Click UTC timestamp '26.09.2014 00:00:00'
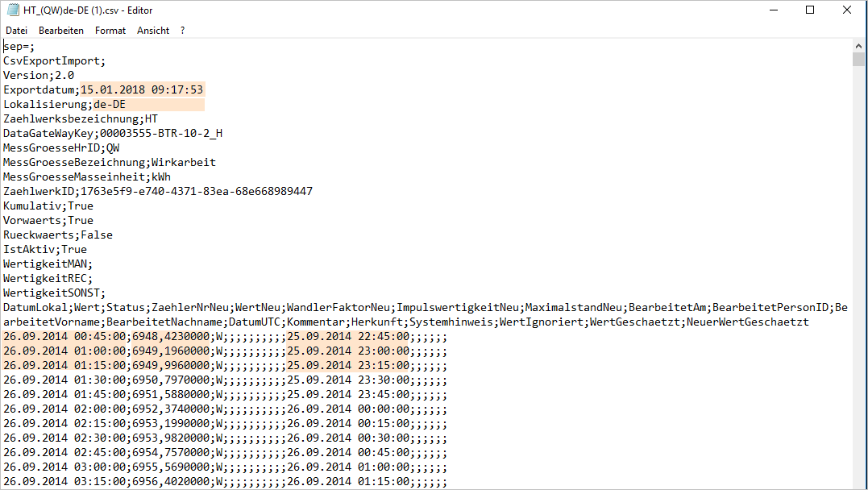 click(x=348, y=409)
